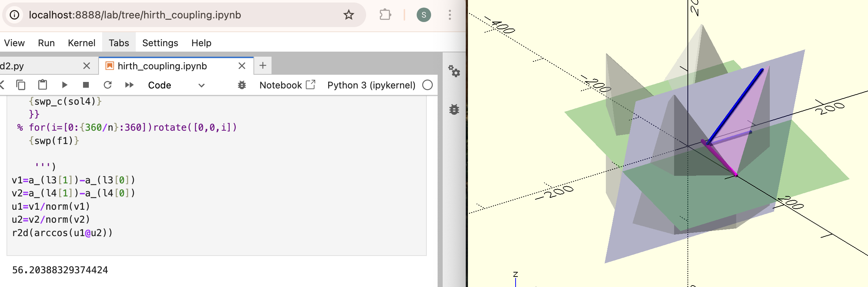Restart kernel and run all cells
The image size is (868, 287).
pyautogui.click(x=129, y=85)
